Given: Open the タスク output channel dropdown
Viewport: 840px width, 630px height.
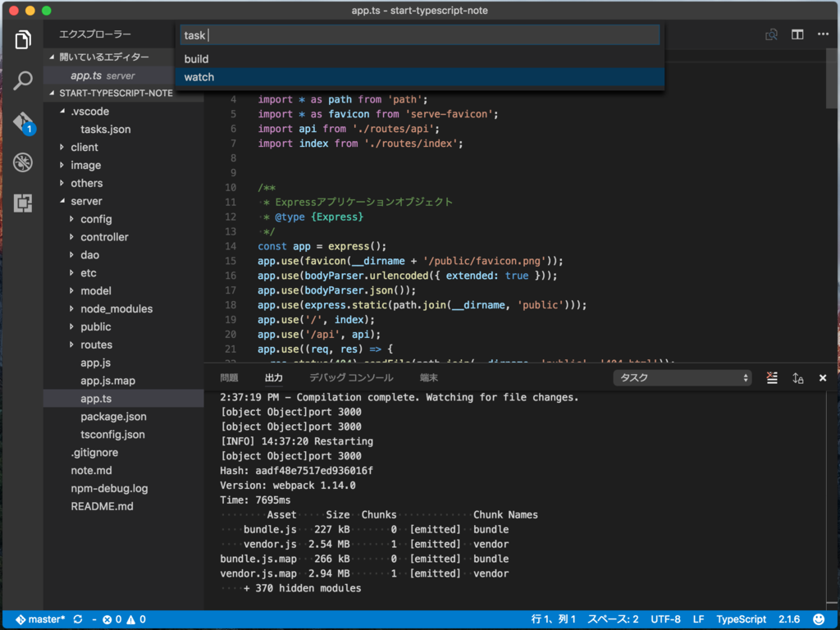Looking at the screenshot, I should [682, 377].
